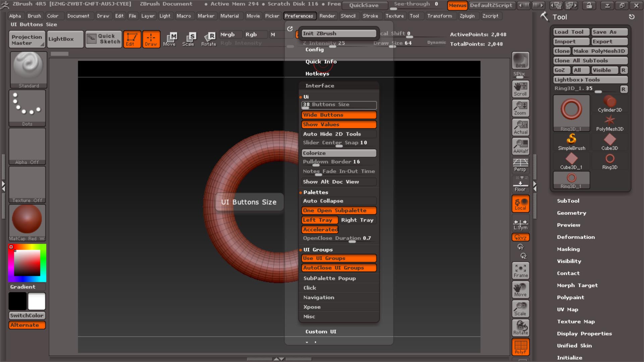This screenshot has width=644, height=362.
Task: Activate Edit mode button
Action: click(x=132, y=39)
